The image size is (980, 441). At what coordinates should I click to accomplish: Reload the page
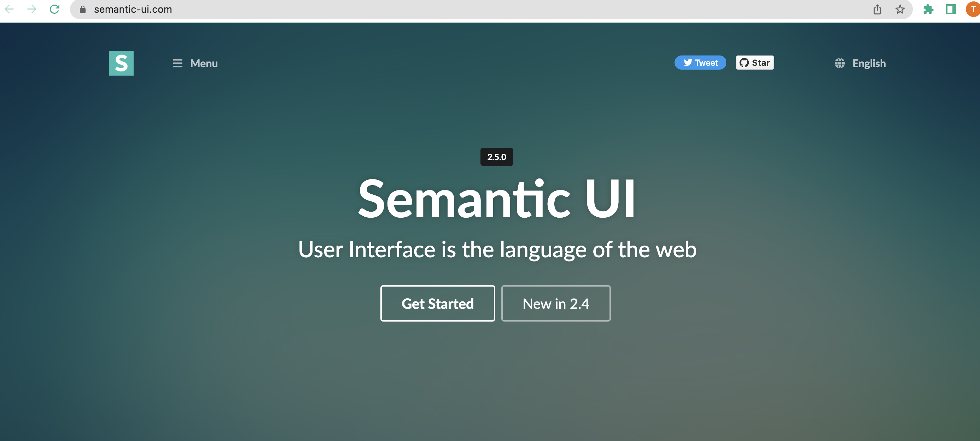55,9
